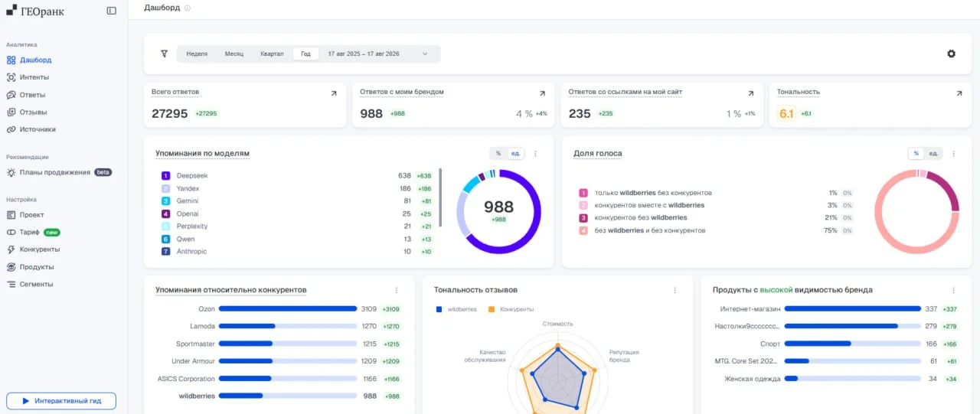Screen dimensions: 980x414
Task: Click the Проект sidebar icon
Action: 11,215
